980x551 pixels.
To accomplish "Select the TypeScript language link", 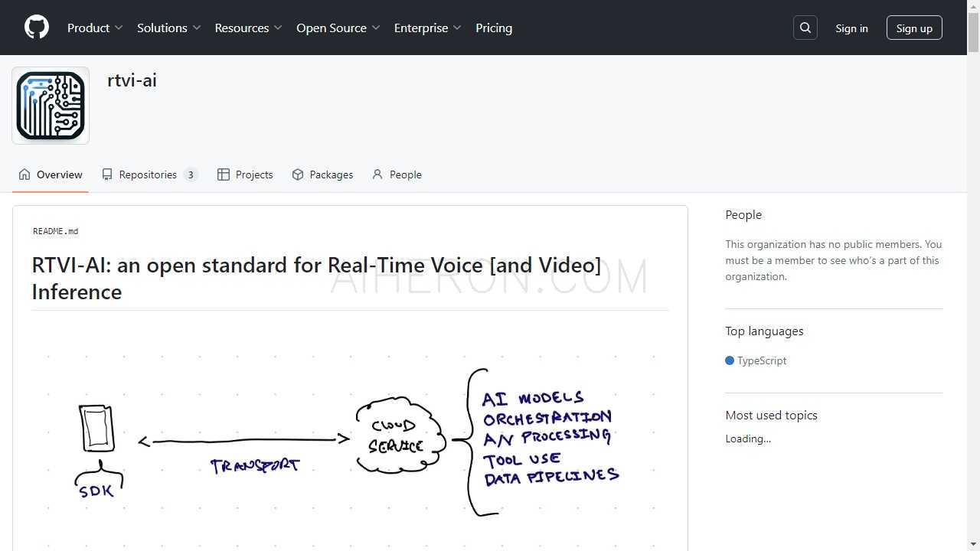I will point(762,360).
